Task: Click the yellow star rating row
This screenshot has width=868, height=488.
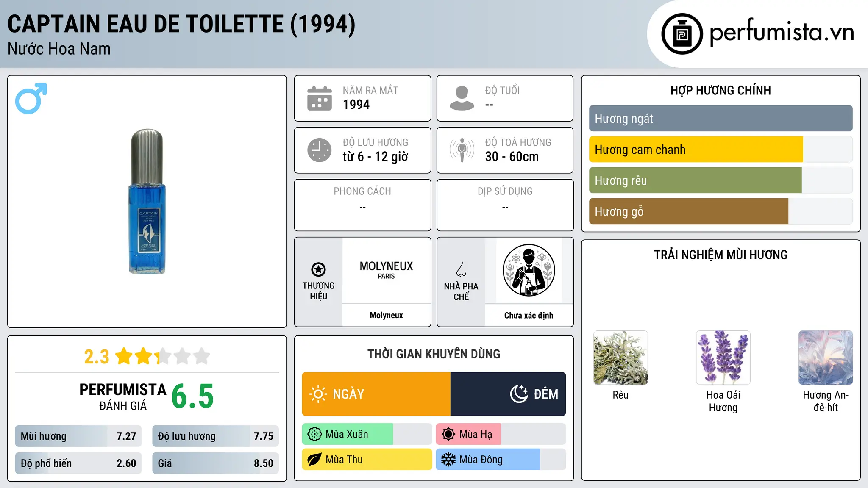Action: pyautogui.click(x=163, y=356)
